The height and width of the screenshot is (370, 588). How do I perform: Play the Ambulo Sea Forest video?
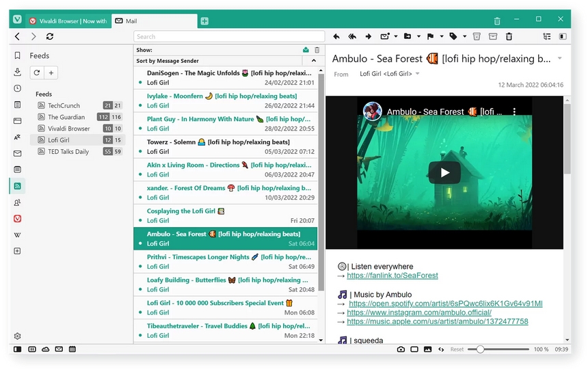click(x=444, y=172)
